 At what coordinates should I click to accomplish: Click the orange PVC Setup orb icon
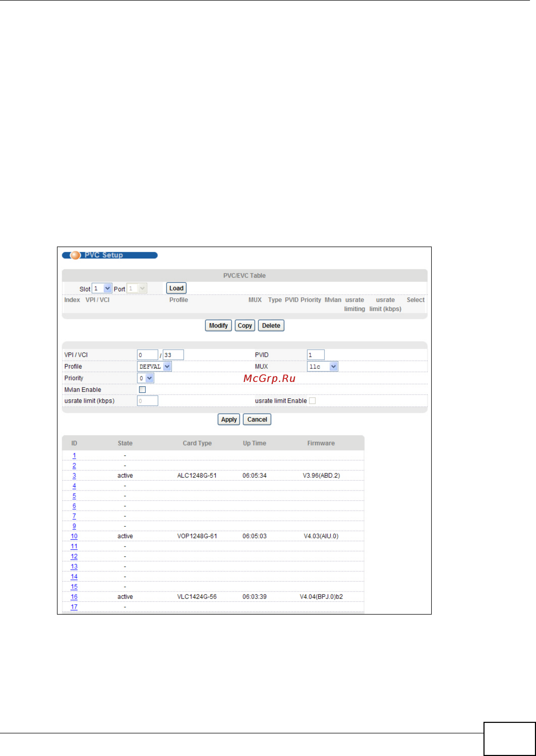[x=75, y=255]
